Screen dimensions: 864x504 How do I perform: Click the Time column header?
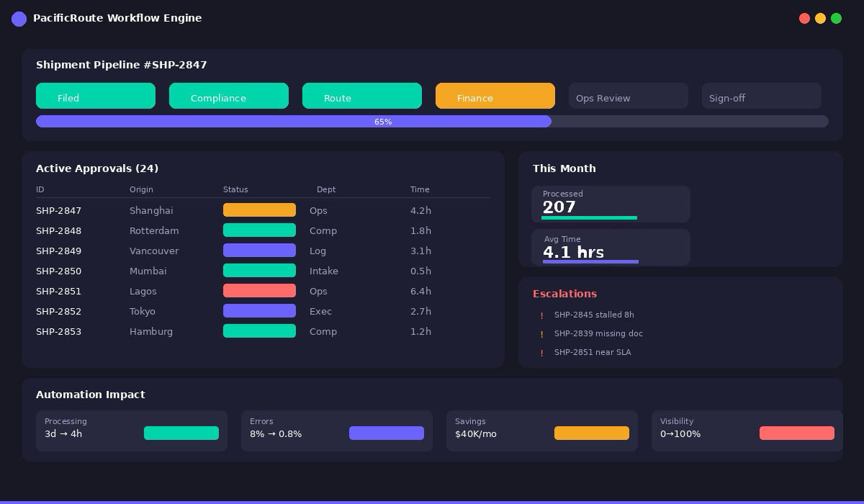point(420,189)
